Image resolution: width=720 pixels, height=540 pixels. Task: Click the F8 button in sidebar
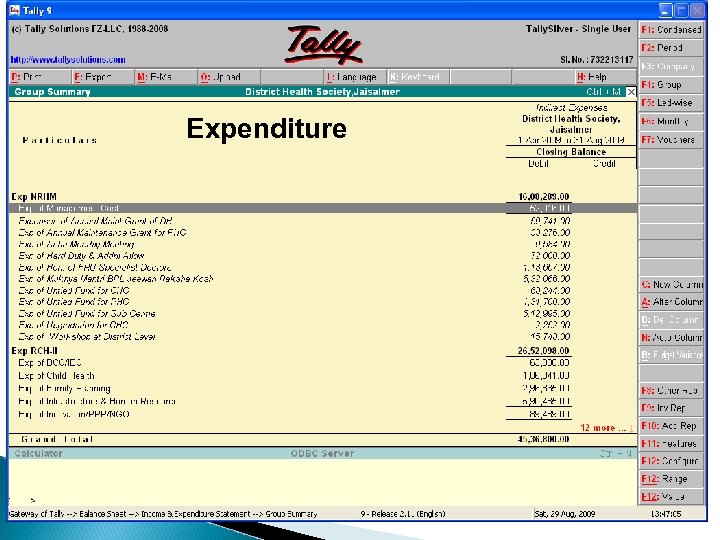coord(671,390)
